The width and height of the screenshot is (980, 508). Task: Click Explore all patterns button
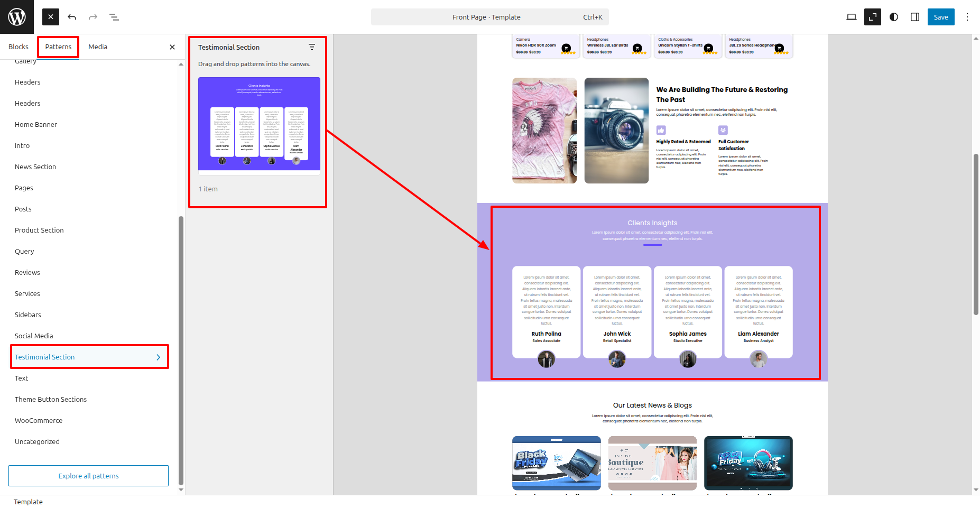tap(88, 476)
